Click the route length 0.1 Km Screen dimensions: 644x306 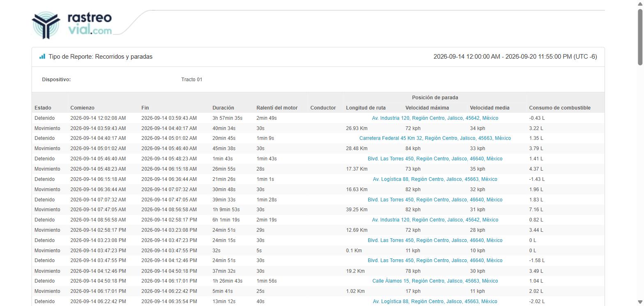click(354, 251)
